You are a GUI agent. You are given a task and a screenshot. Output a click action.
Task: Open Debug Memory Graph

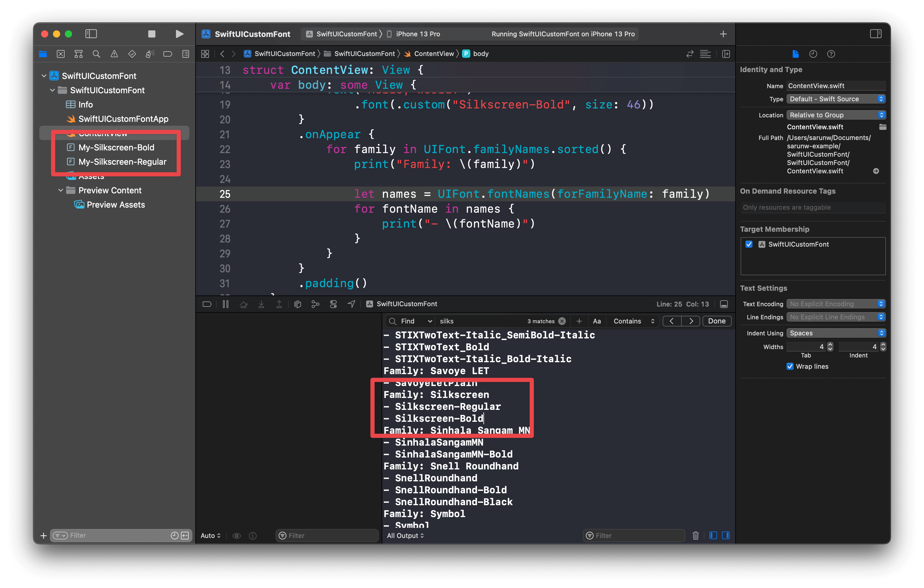[x=316, y=304]
